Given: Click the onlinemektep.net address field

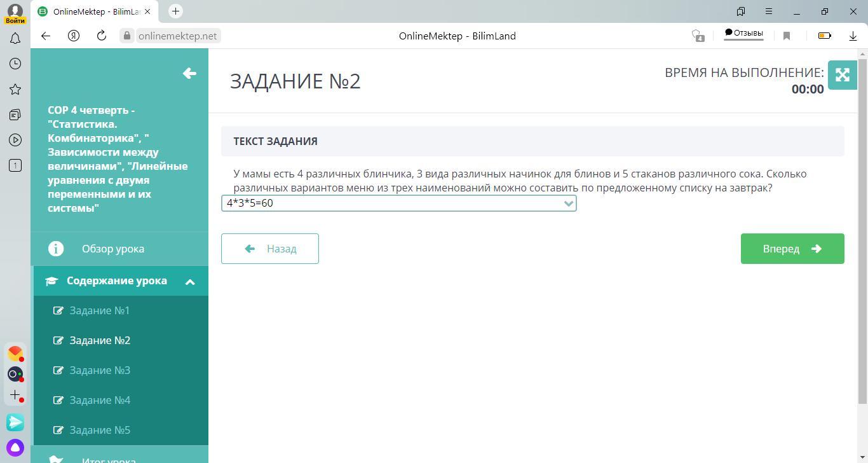Looking at the screenshot, I should 177,36.
